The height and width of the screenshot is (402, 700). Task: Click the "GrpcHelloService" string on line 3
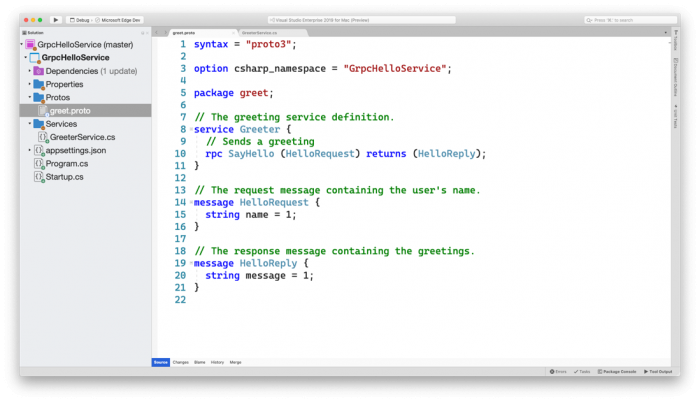coord(395,68)
